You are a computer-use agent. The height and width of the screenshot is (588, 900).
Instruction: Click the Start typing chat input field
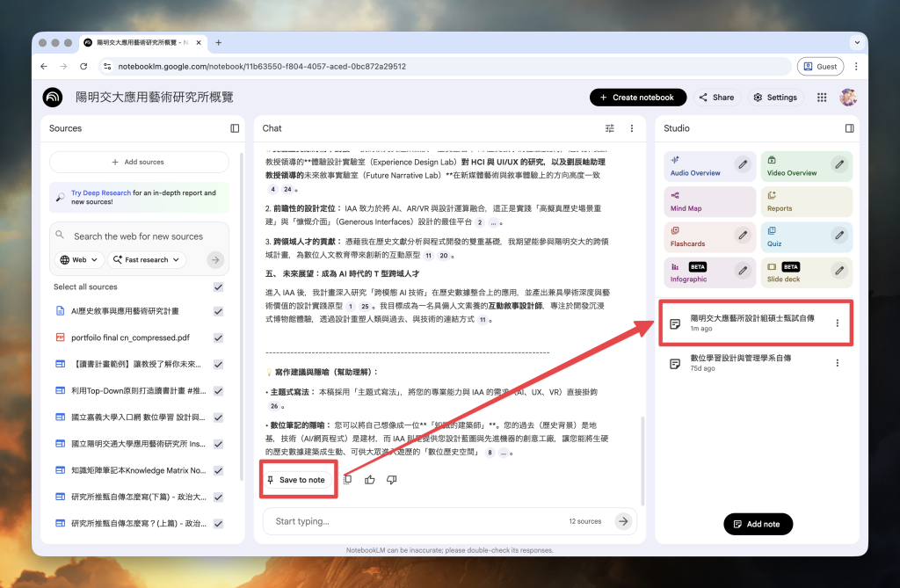tap(396, 520)
